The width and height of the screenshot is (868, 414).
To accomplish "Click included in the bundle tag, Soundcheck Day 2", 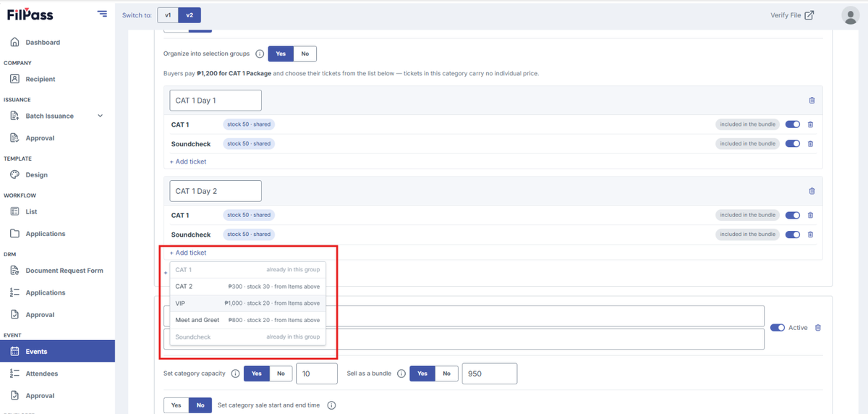I will 748,235.
